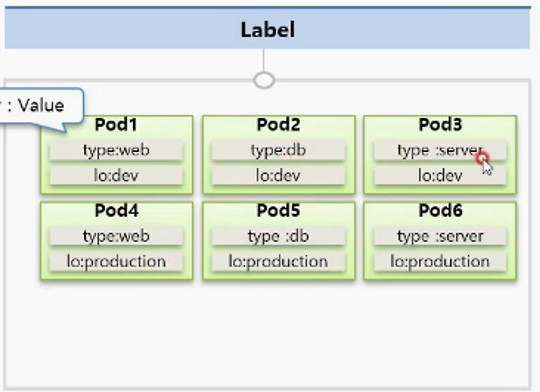
Task: Click the small circle connector under Label
Action: tap(264, 80)
